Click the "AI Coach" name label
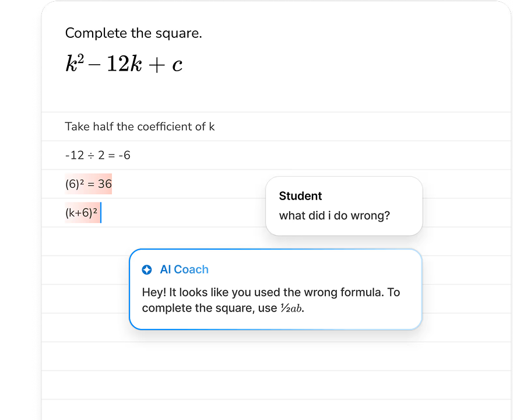Screen dimensions: 513x420 184,269
